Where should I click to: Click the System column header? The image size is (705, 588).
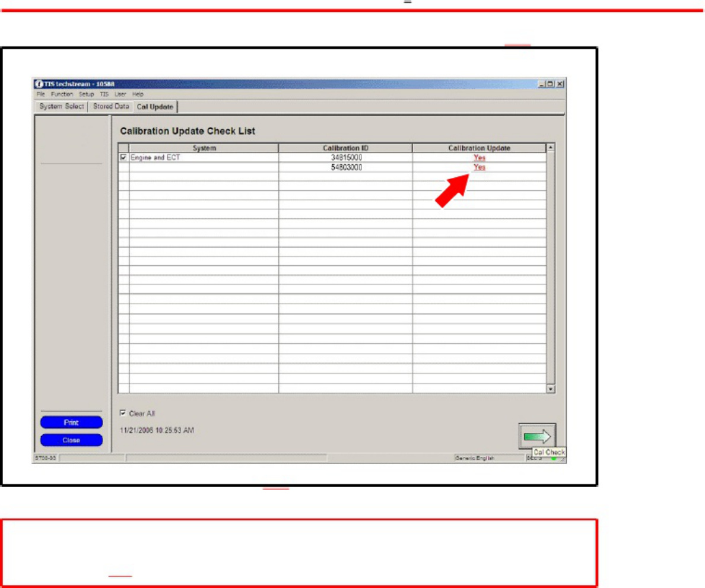[x=204, y=148]
